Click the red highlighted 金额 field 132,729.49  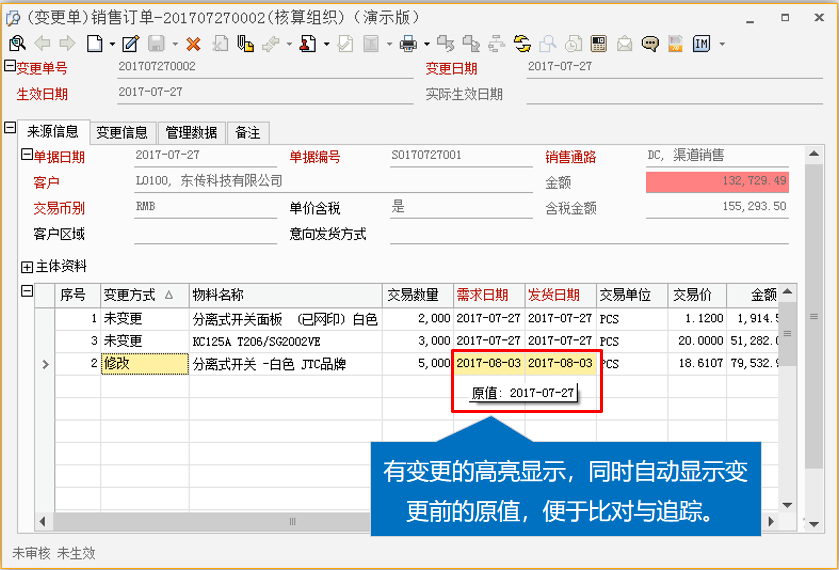coord(717,181)
